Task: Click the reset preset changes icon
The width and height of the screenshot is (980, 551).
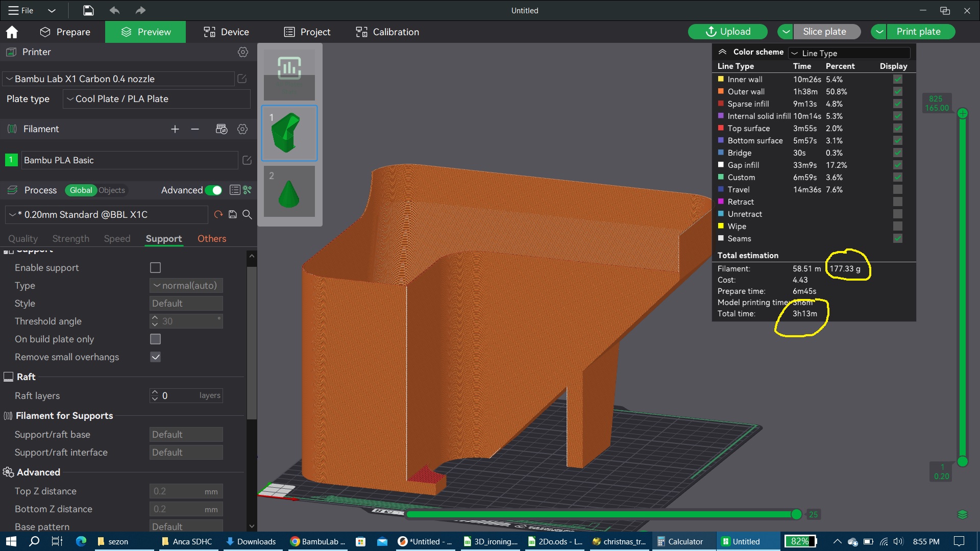Action: tap(218, 215)
